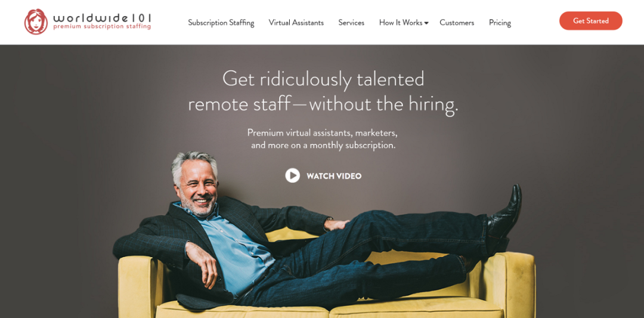Click the 'Premium virtual assistants, marketers' subheading
The width and height of the screenshot is (644, 318).
[x=323, y=133]
